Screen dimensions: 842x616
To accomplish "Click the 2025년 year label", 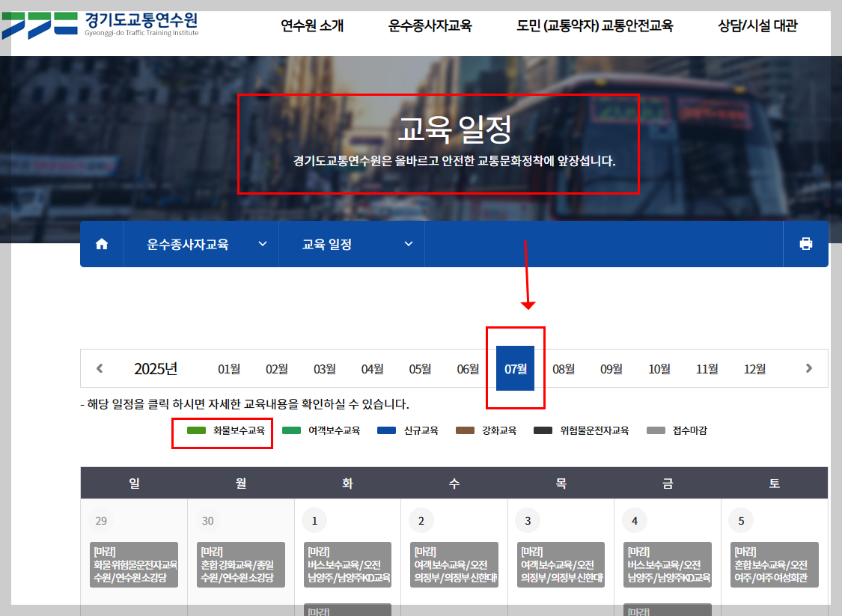I will [x=156, y=369].
